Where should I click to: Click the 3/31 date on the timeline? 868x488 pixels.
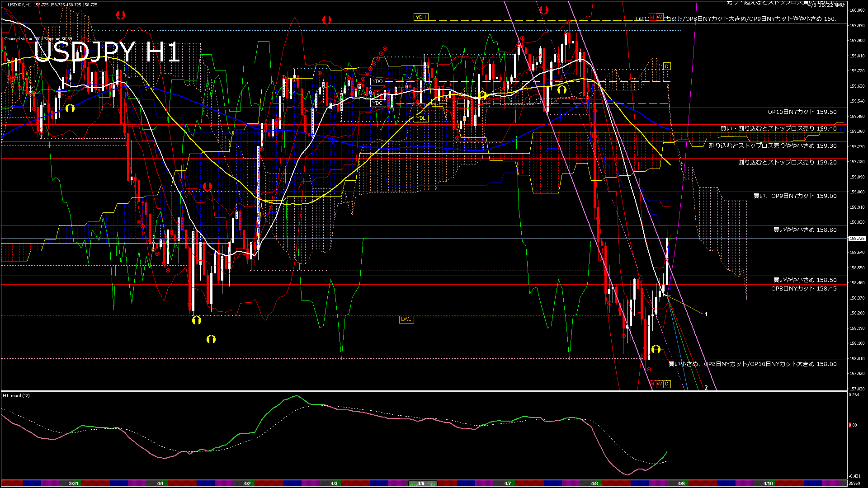point(73,483)
